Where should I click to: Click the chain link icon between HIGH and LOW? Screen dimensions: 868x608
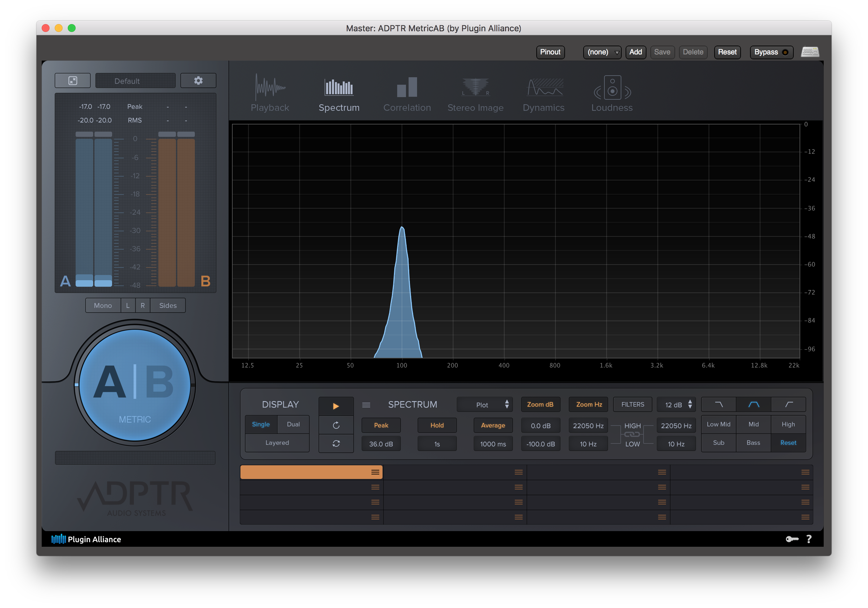coord(632,434)
